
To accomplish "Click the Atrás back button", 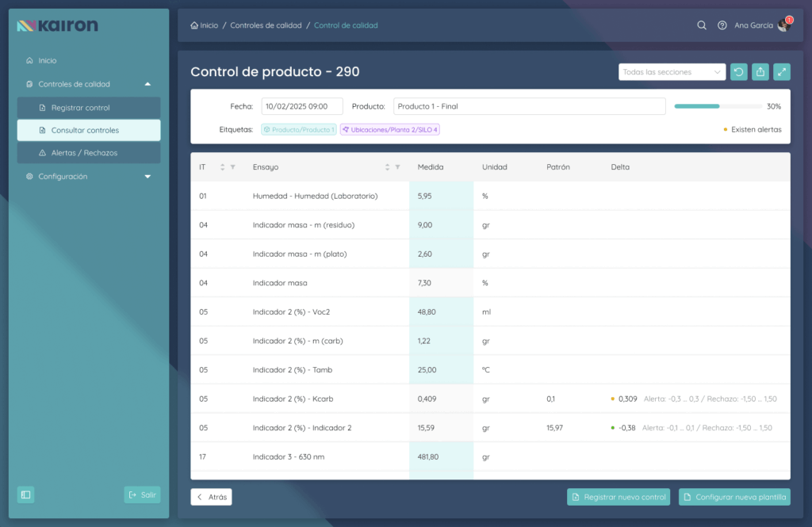I will click(211, 497).
